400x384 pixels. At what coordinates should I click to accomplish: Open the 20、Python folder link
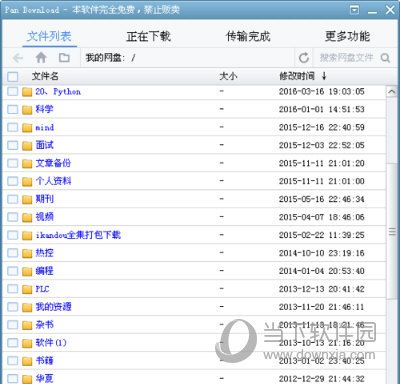pos(58,92)
